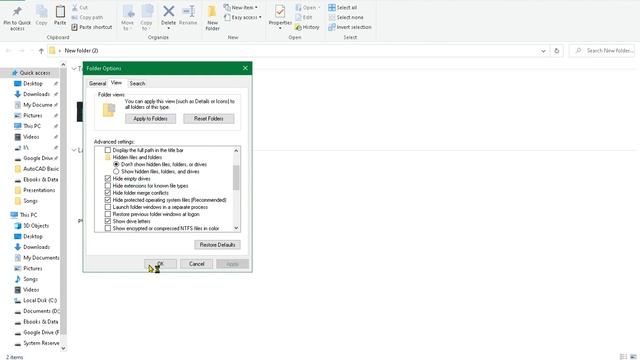This screenshot has width=640, height=360.
Task: Toggle Restore previous folder windows at logon
Action: click(x=108, y=214)
